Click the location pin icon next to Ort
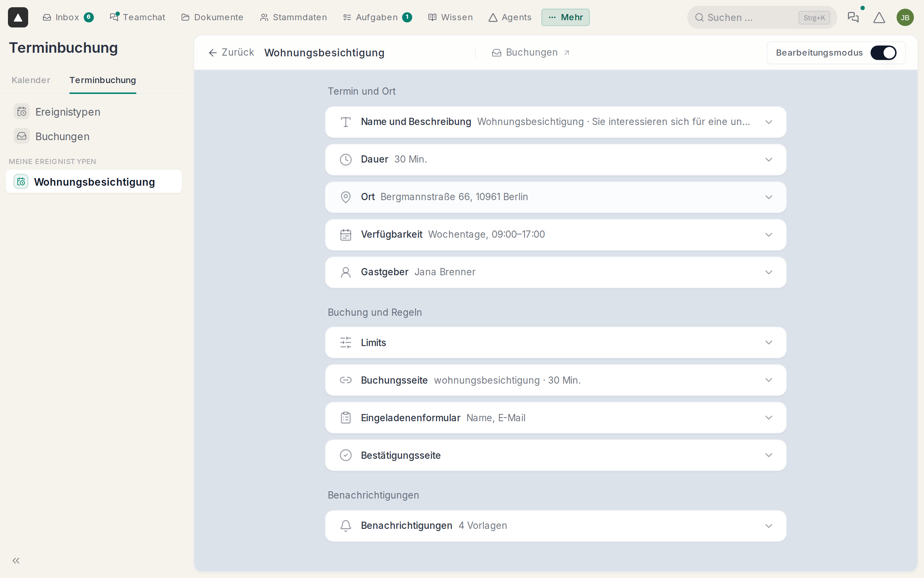This screenshot has width=924, height=578. coord(345,197)
